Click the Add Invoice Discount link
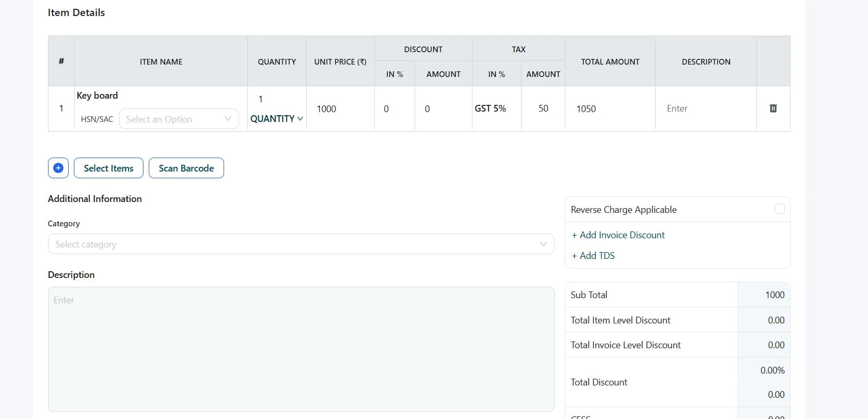 point(618,235)
